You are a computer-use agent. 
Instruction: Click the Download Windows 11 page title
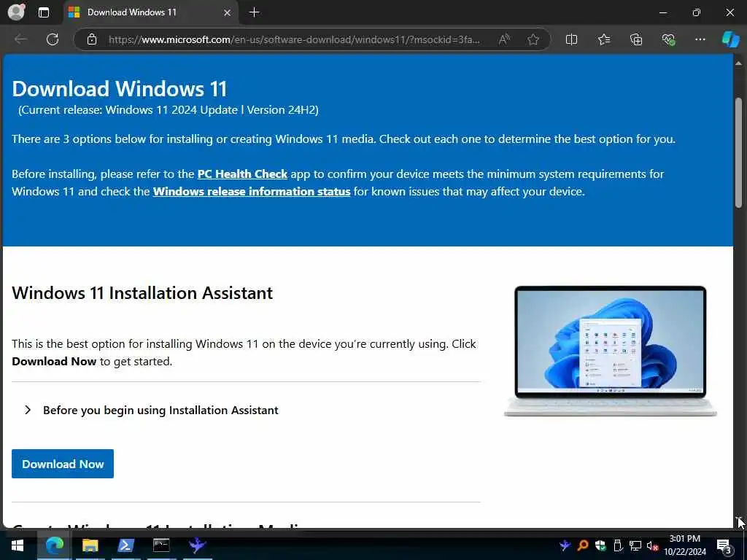point(119,88)
